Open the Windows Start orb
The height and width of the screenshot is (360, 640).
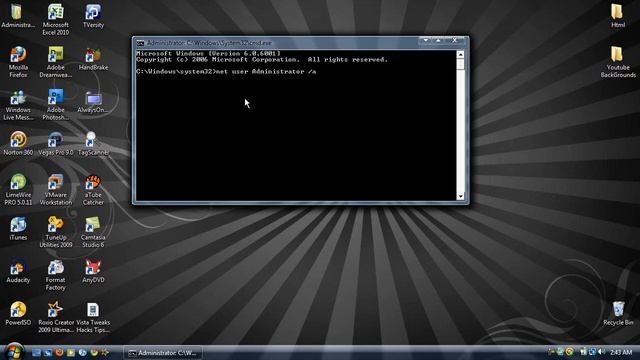[x=15, y=351]
